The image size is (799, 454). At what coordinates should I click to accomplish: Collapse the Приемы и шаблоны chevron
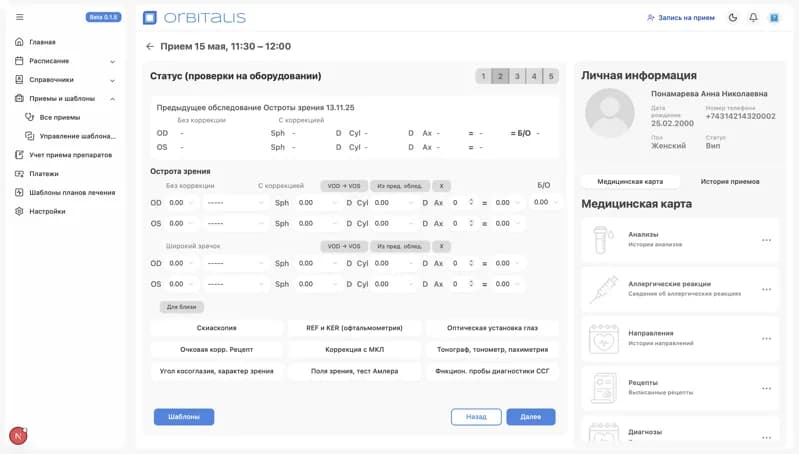point(113,99)
